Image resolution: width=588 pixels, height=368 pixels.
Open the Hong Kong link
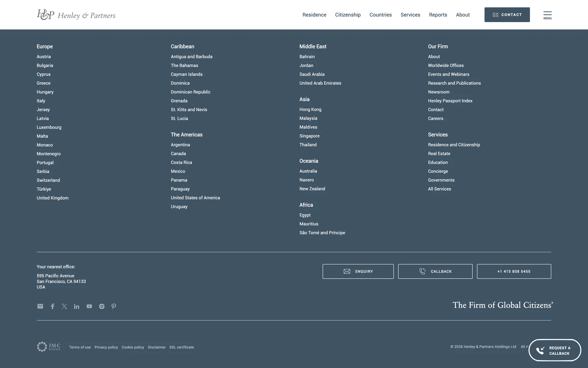(x=310, y=109)
